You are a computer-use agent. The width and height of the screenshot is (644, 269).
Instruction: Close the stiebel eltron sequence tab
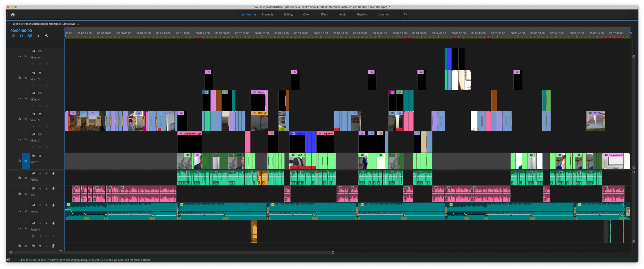tap(9, 24)
